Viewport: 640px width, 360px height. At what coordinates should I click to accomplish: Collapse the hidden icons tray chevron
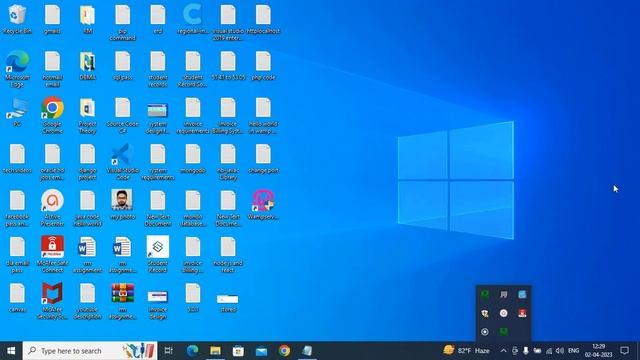(x=503, y=351)
